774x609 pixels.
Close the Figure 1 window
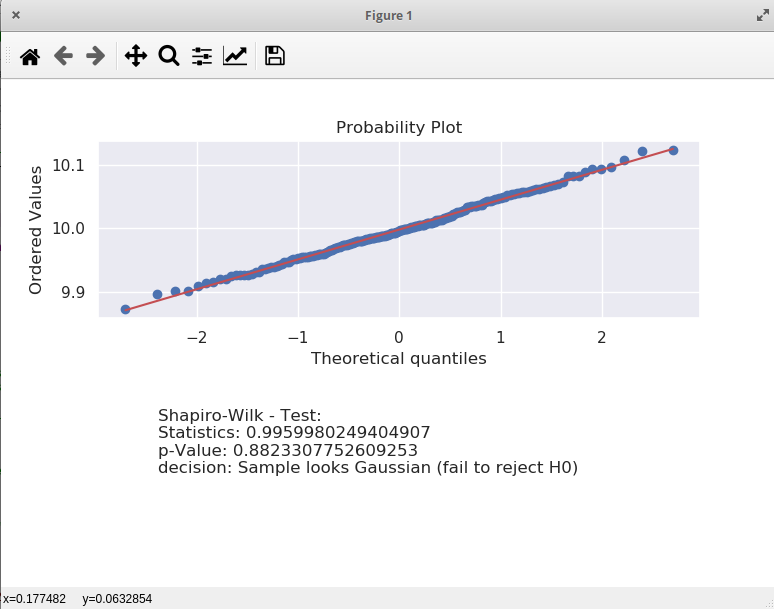coord(16,15)
